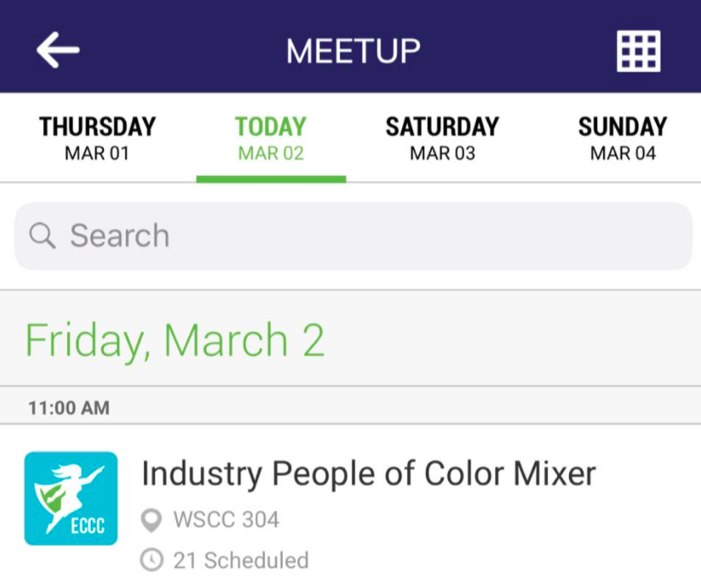
Task: Switch to the Saturday tab
Action: point(442,138)
